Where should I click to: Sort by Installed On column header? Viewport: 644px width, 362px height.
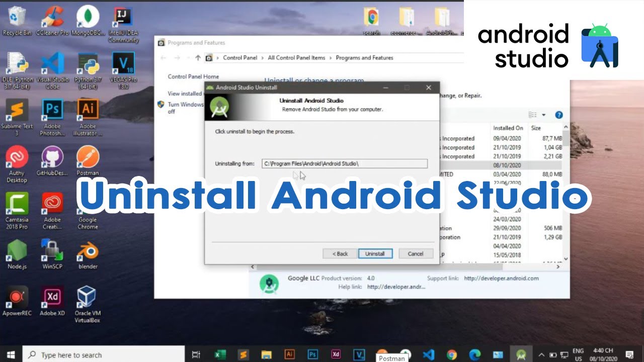[x=508, y=128]
